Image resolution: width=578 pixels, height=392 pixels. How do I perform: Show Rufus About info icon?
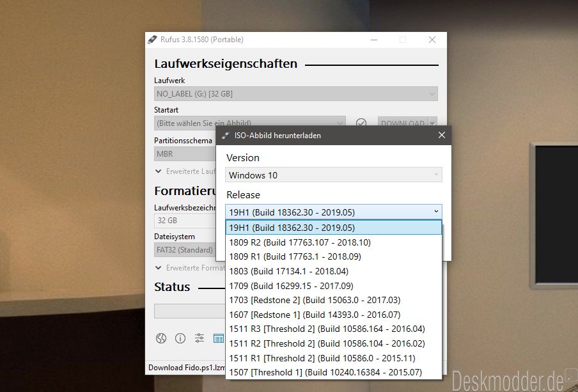tap(180, 338)
